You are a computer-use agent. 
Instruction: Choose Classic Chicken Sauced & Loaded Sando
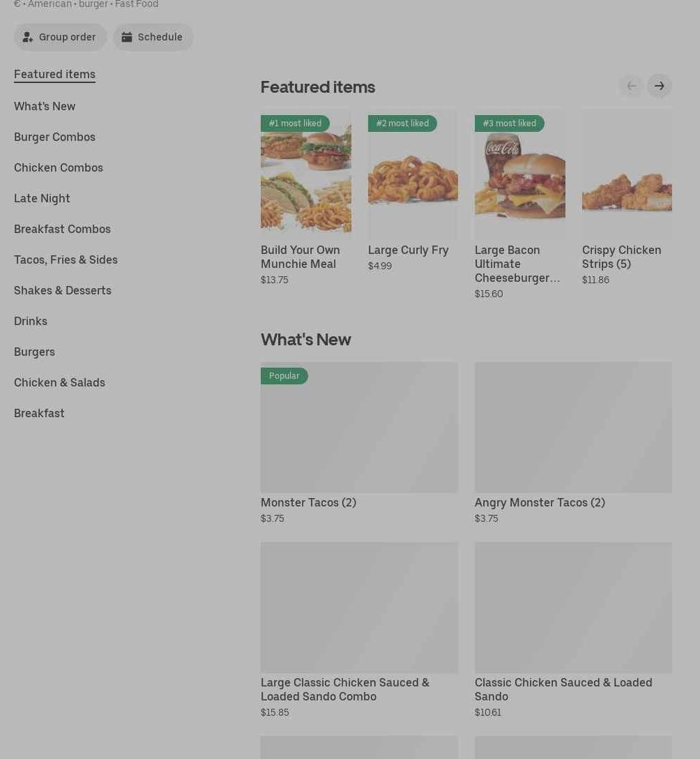[563, 689]
